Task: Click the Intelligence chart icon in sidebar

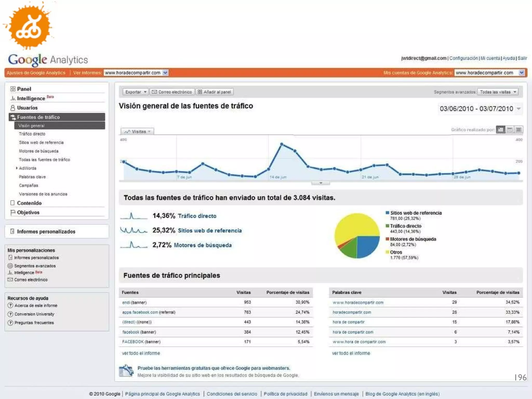Action: pos(13,98)
